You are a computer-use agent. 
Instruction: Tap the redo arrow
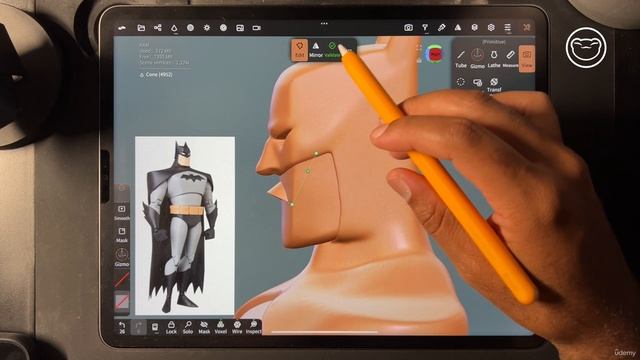(138, 327)
